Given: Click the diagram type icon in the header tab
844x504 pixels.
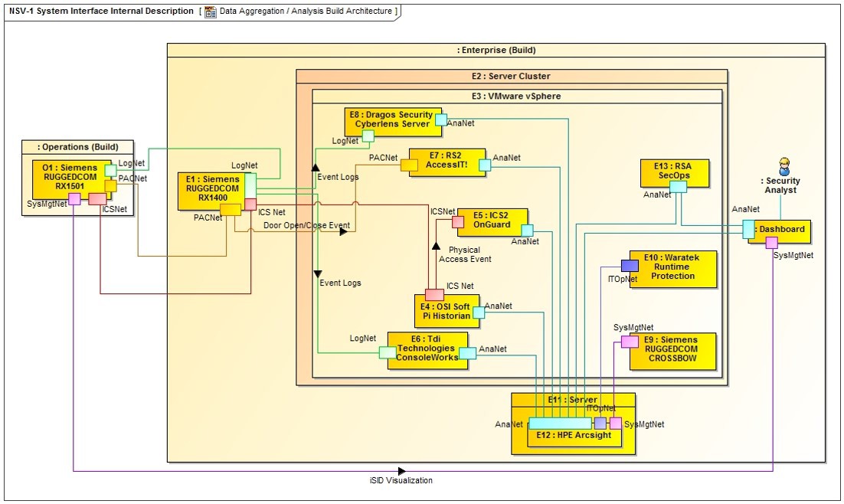Looking at the screenshot, I should 211,11.
